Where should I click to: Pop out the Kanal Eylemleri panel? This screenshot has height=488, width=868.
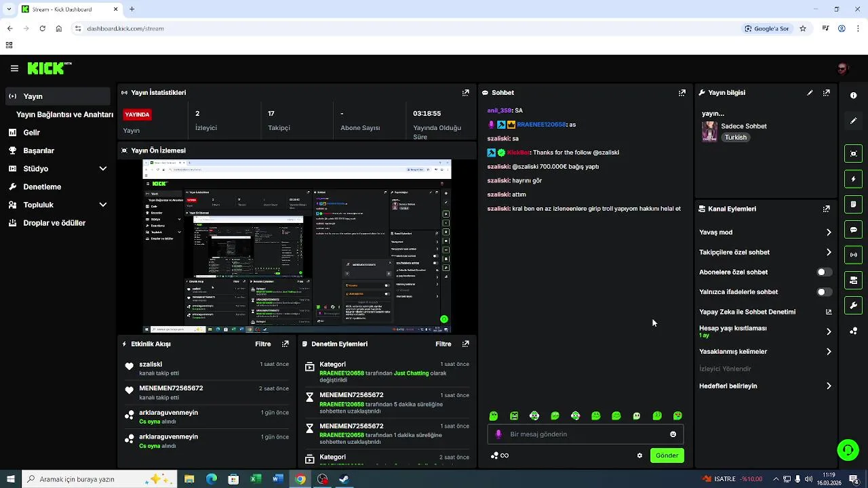826,209
